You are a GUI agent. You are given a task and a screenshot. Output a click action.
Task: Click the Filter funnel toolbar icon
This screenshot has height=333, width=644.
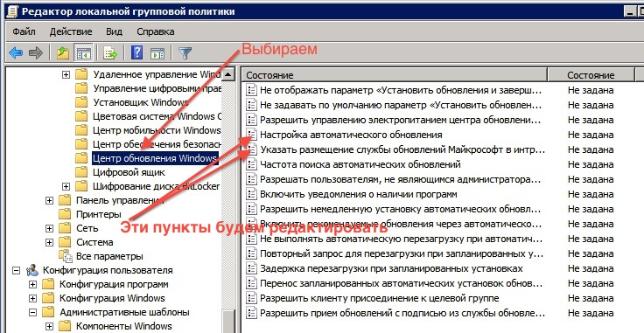185,52
